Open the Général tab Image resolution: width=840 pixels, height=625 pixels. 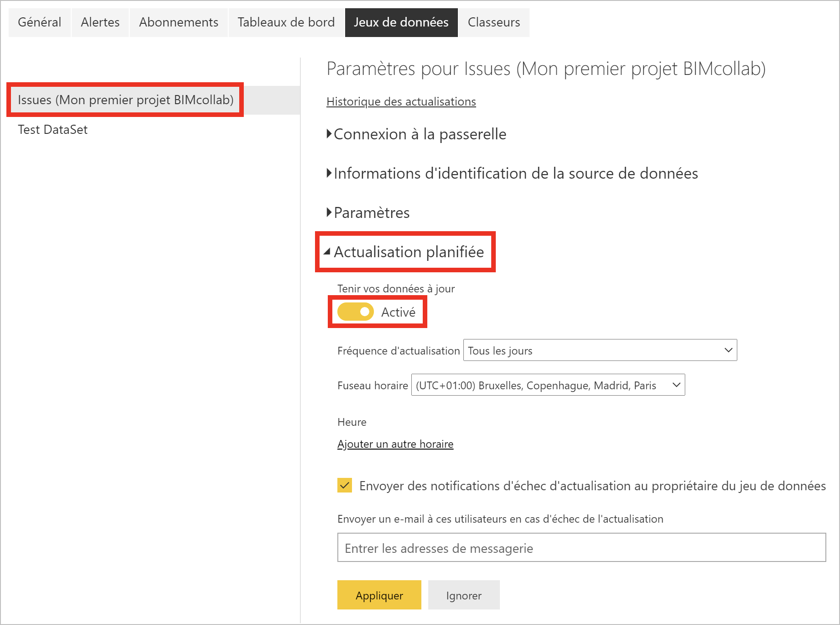click(x=40, y=22)
